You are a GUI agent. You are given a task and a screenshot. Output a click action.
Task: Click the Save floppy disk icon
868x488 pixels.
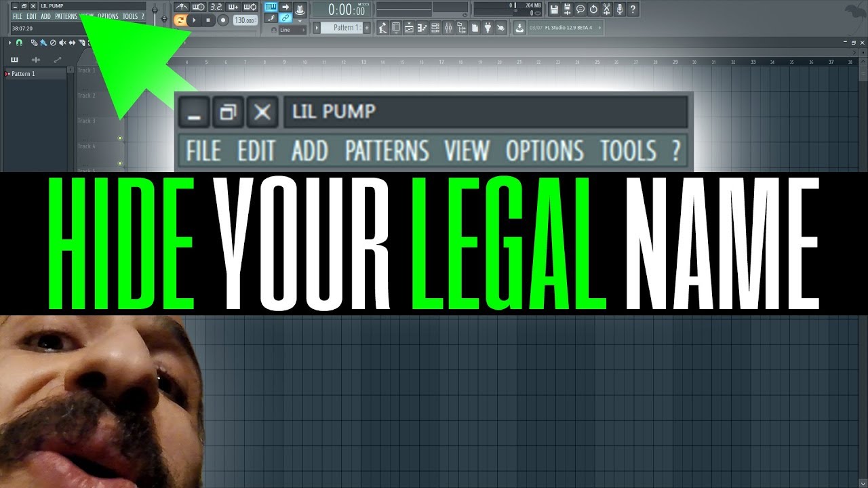click(x=554, y=9)
